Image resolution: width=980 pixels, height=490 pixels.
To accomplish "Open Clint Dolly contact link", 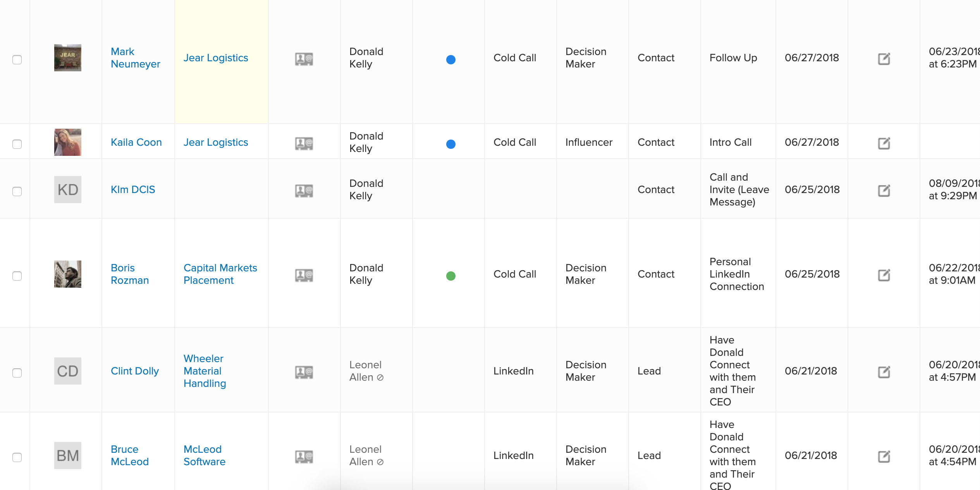I will click(135, 371).
